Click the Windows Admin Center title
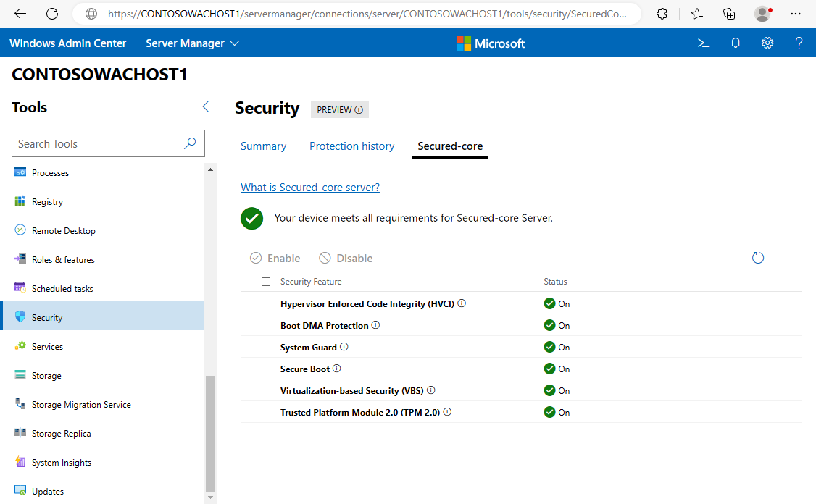The width and height of the screenshot is (816, 504). click(x=67, y=43)
